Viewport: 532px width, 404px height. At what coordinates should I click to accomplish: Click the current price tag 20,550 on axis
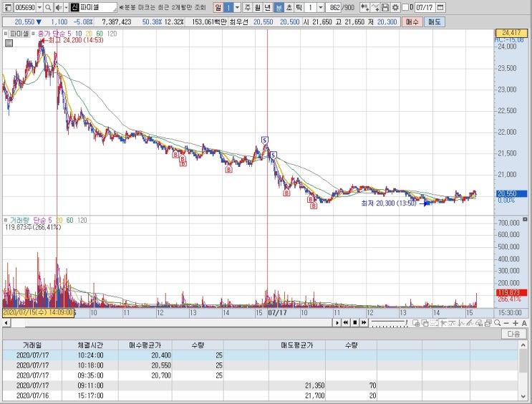point(512,194)
